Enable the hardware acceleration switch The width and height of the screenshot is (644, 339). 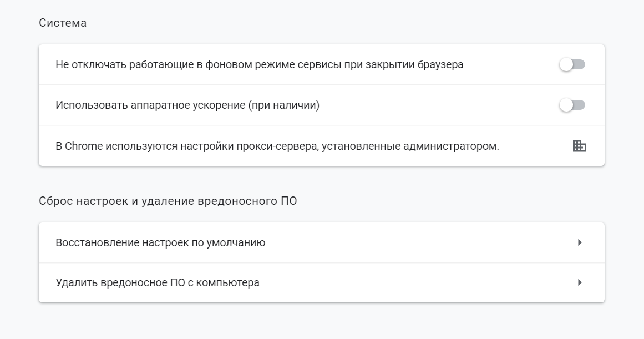click(572, 105)
